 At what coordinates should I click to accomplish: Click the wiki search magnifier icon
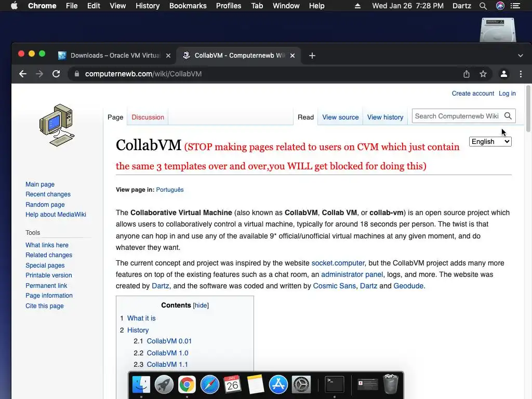(508, 116)
